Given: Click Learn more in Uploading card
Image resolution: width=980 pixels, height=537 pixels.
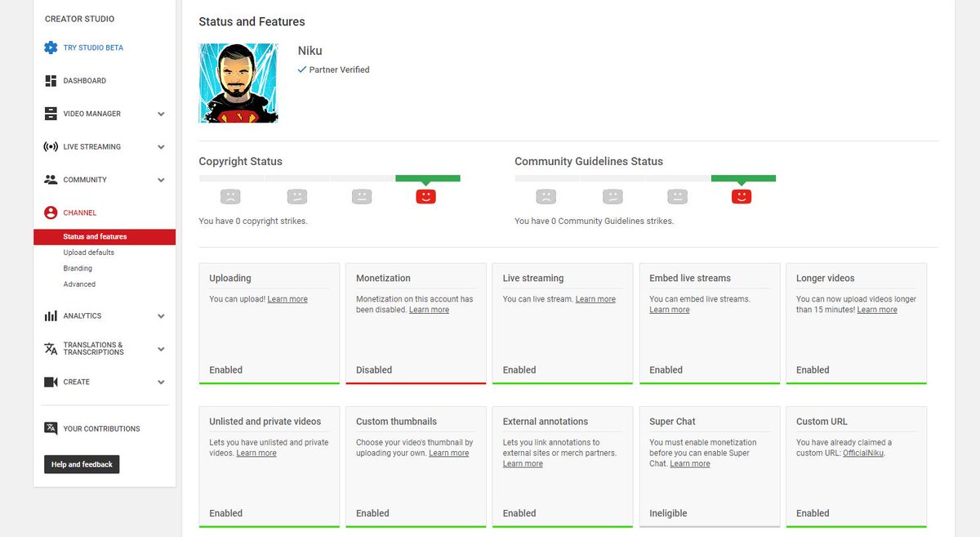Looking at the screenshot, I should [x=287, y=299].
